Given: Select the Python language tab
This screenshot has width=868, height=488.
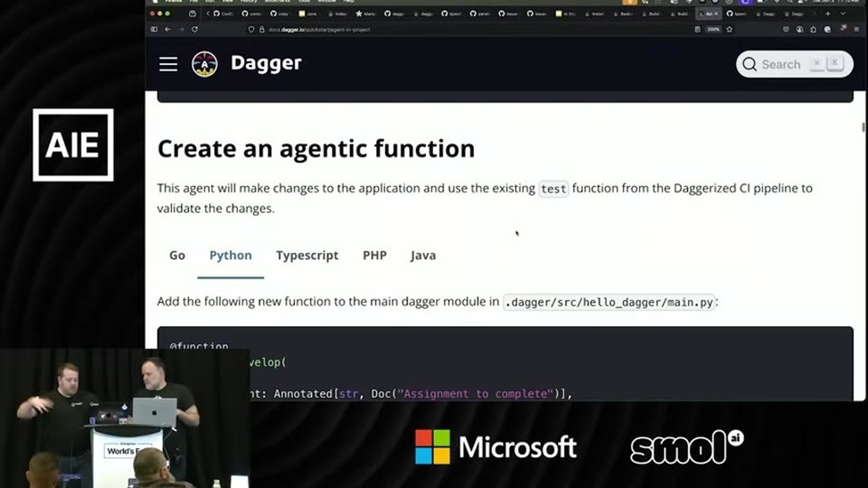Looking at the screenshot, I should tap(231, 255).
